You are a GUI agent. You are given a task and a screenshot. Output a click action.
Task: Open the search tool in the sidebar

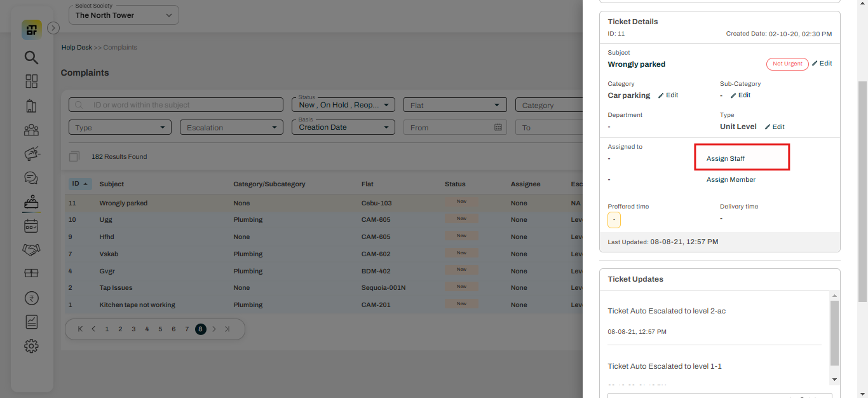31,57
